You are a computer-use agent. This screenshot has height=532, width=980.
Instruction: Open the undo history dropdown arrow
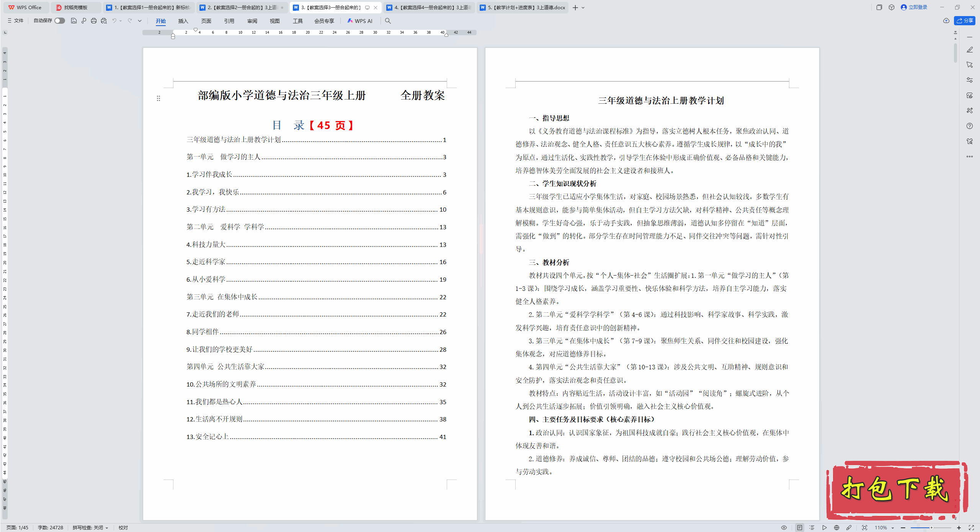(121, 21)
